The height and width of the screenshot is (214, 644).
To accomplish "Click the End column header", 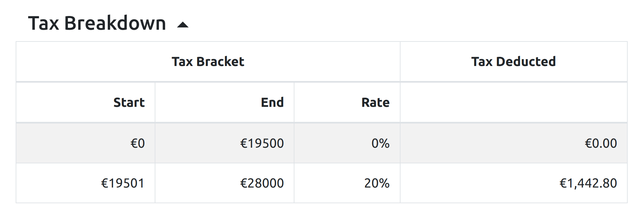I will point(272,103).
